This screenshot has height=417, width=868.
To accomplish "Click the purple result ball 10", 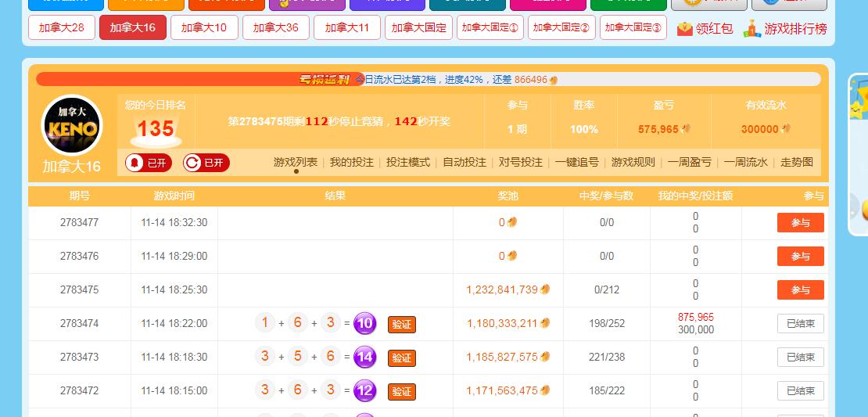I will coord(365,323).
